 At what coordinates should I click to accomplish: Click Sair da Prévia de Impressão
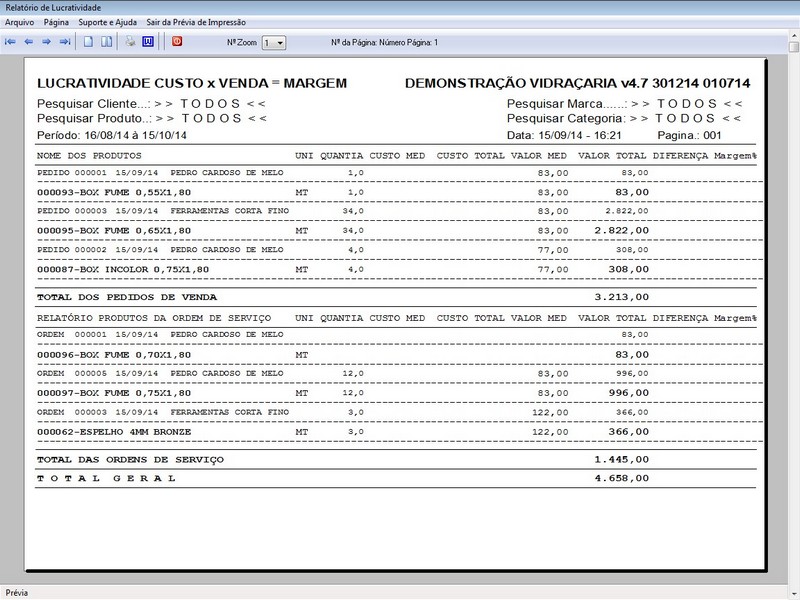(194, 21)
